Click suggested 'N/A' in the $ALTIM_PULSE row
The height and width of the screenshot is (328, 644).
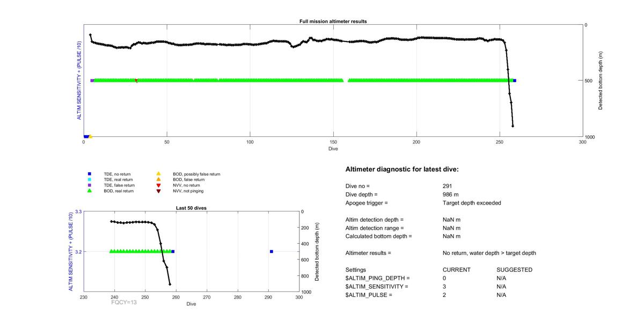point(501,295)
